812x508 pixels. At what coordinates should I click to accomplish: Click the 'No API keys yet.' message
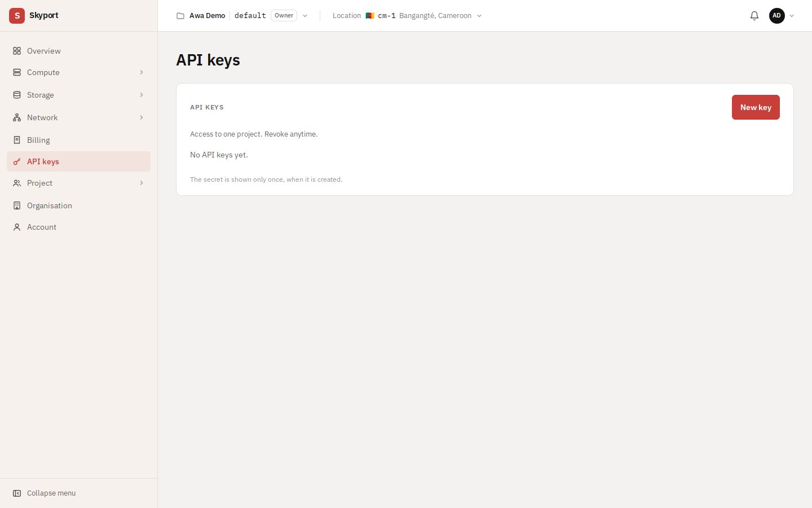[x=219, y=155]
